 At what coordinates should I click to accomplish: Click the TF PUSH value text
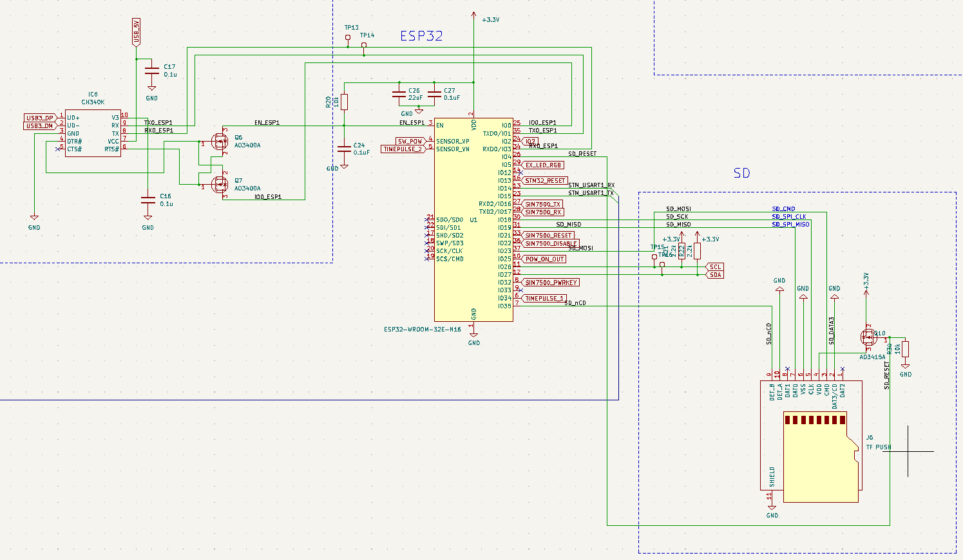(x=879, y=447)
